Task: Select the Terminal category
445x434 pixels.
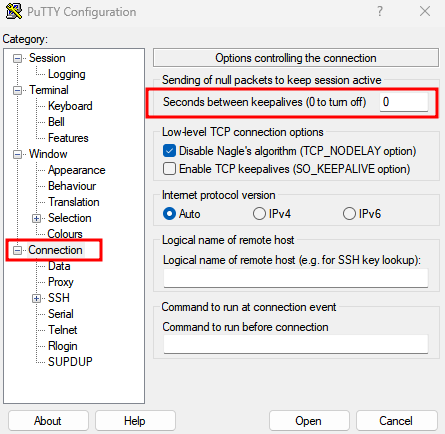Action: click(x=49, y=90)
